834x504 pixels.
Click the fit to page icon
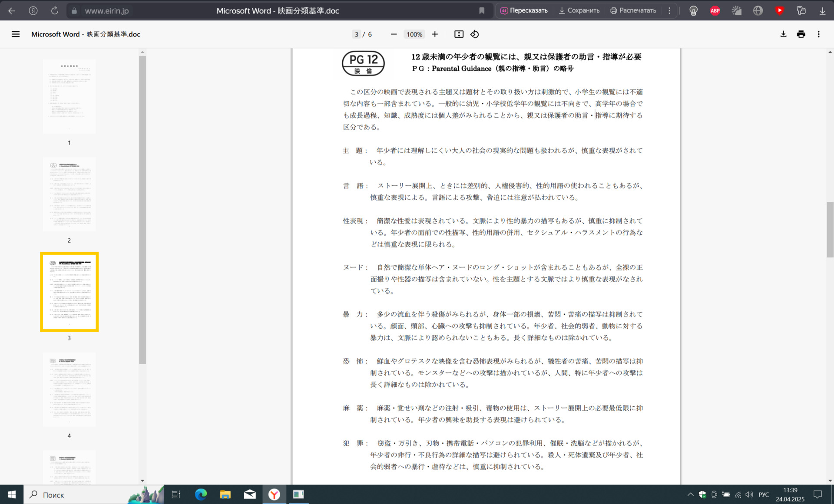(x=459, y=34)
